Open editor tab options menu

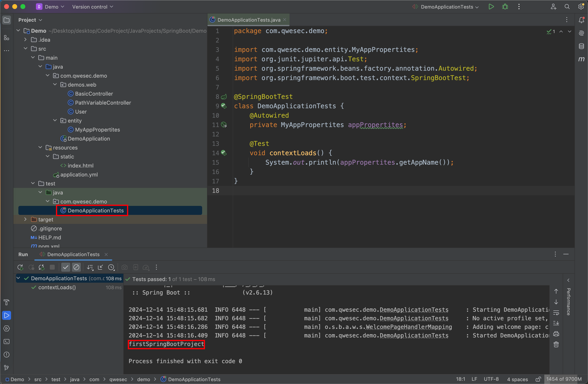(x=567, y=20)
